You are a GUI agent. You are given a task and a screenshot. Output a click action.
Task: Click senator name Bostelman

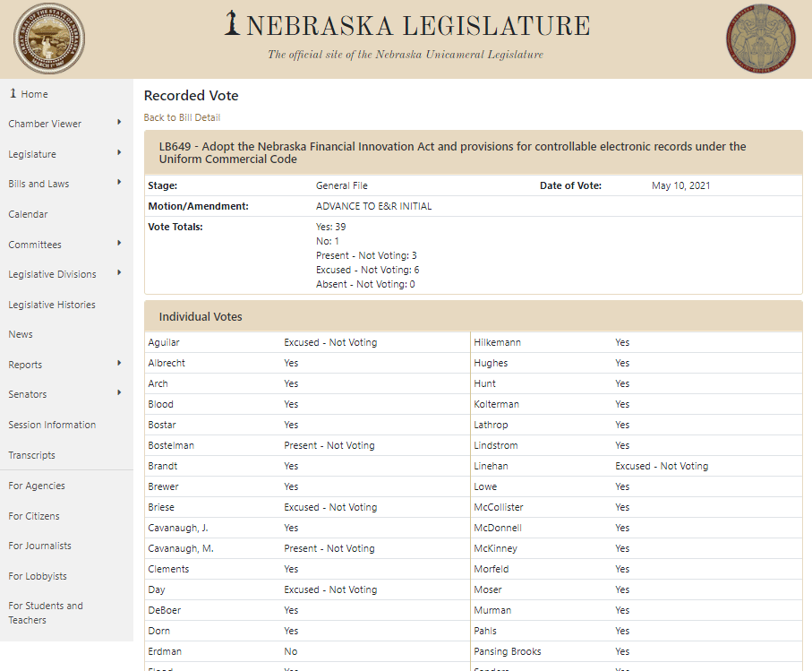point(171,445)
